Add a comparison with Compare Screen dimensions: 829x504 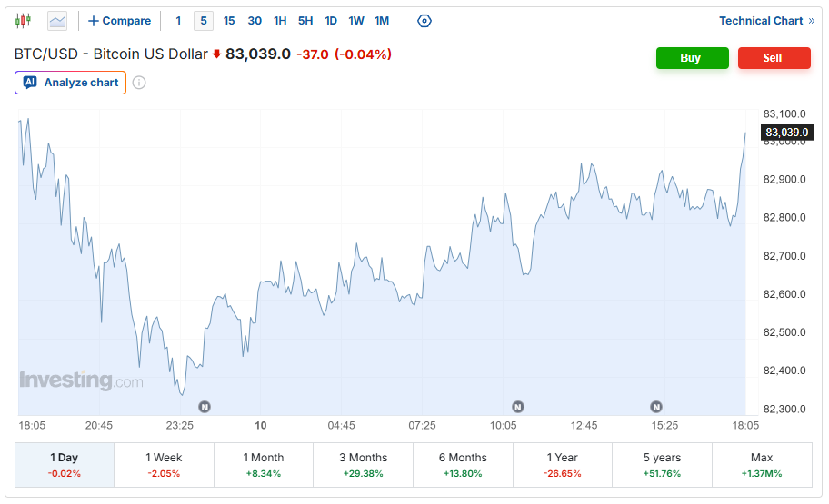119,21
